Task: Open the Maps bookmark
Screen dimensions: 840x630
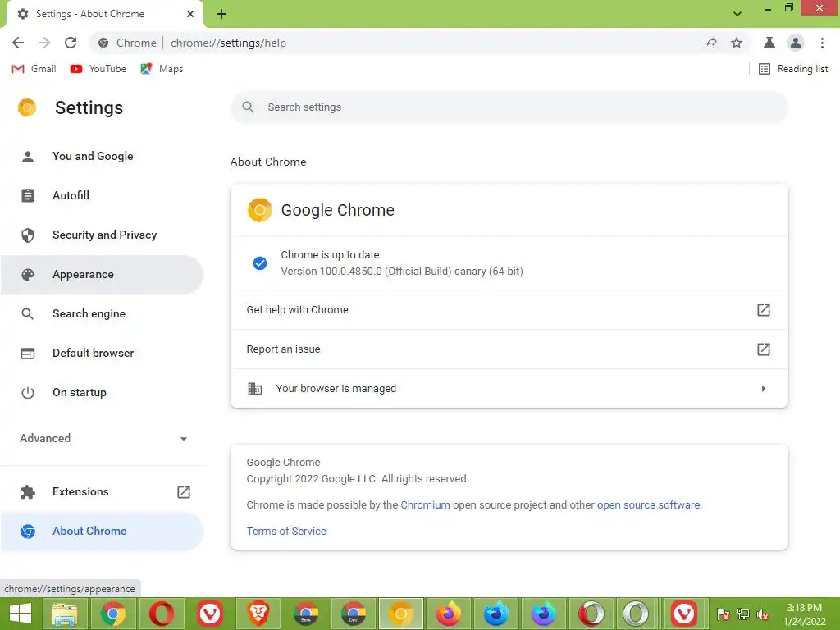Action: tap(162, 69)
